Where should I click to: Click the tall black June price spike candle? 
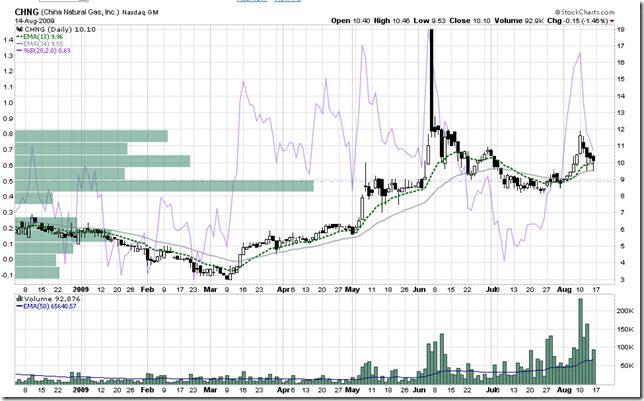[x=432, y=78]
